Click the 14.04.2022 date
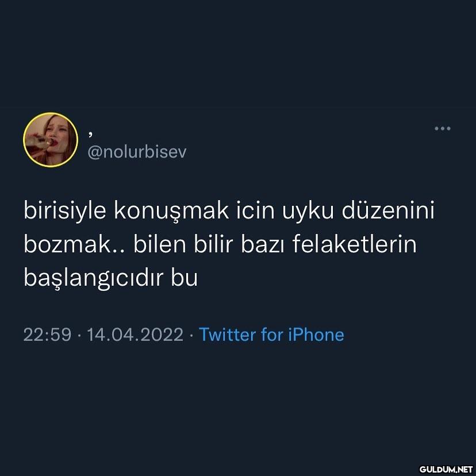 point(135,335)
